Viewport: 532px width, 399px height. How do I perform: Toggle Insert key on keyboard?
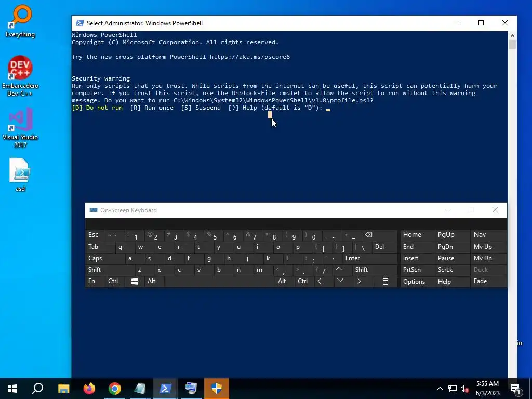click(x=417, y=258)
